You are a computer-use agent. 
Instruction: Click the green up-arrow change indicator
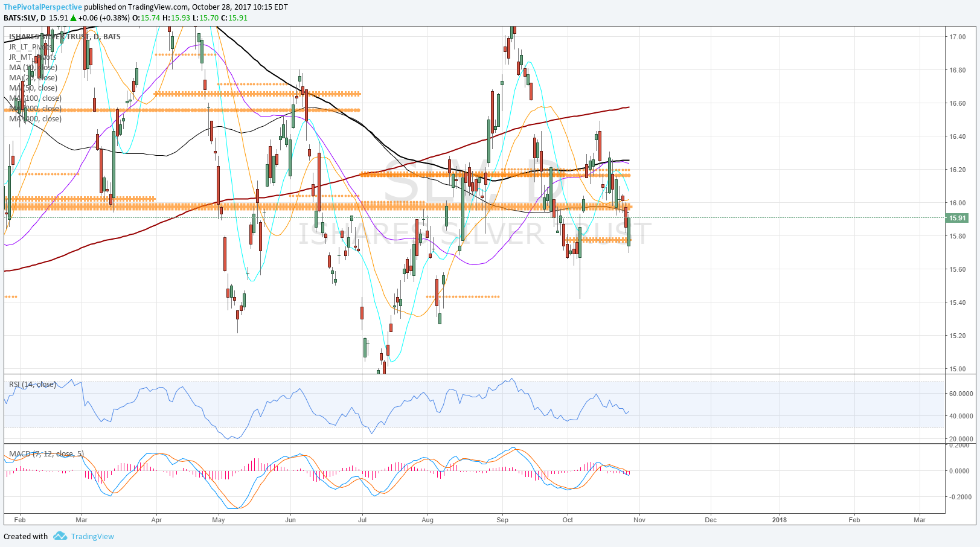pos(74,18)
